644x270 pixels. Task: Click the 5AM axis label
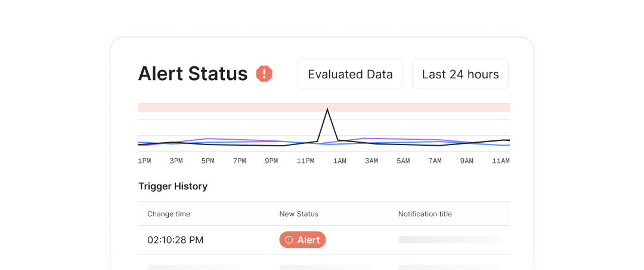click(x=403, y=161)
